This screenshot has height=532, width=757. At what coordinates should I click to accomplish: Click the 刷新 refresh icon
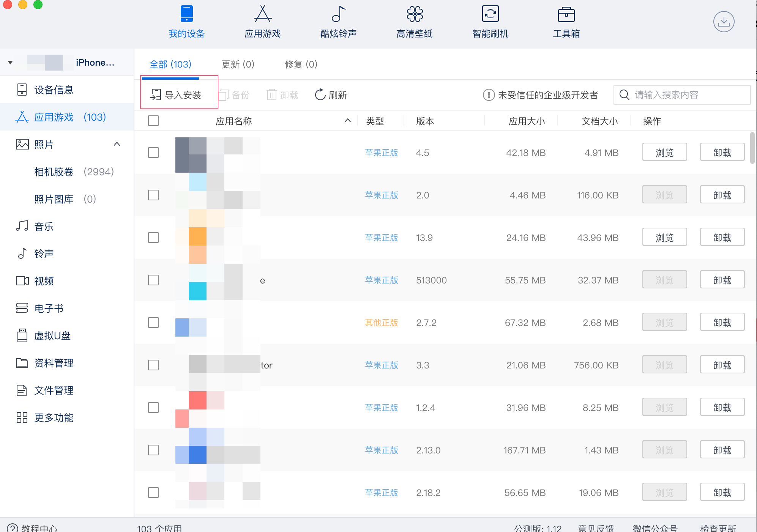pos(320,94)
